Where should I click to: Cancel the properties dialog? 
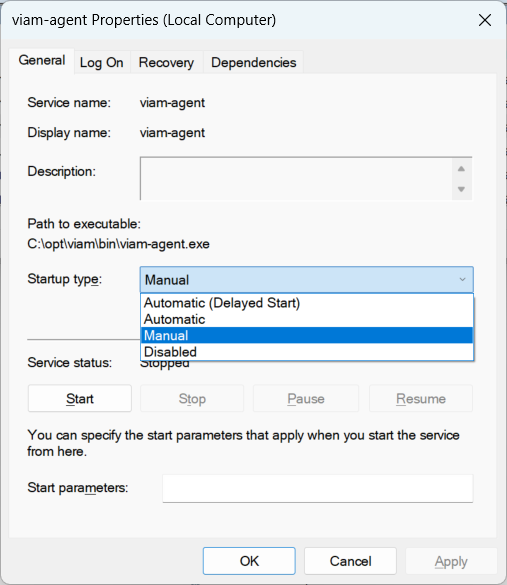350,561
